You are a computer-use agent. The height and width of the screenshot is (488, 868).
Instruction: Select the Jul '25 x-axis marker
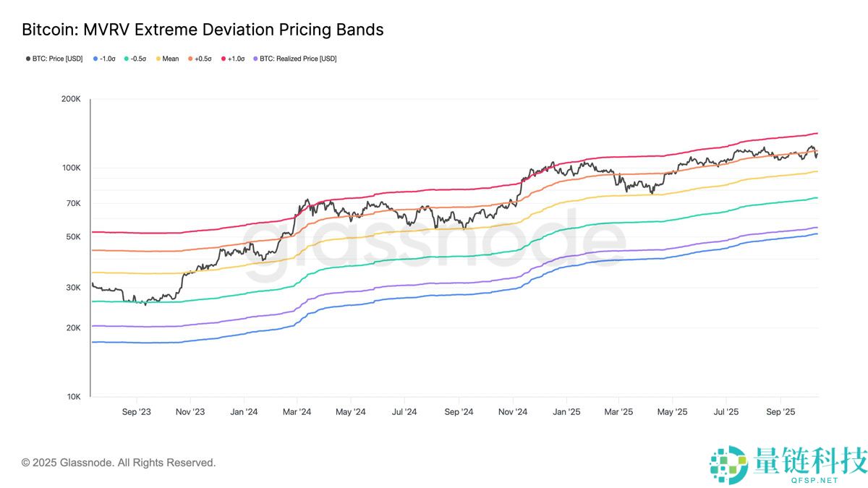click(x=726, y=412)
